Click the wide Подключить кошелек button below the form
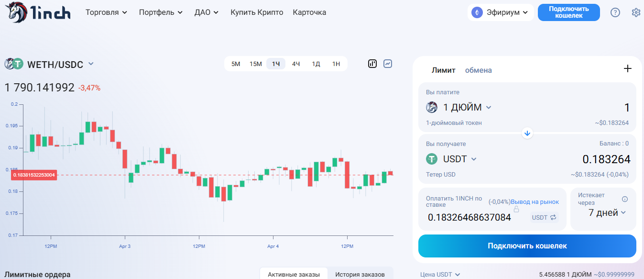Image resolution: width=644 pixels, height=279 pixels. [527, 246]
